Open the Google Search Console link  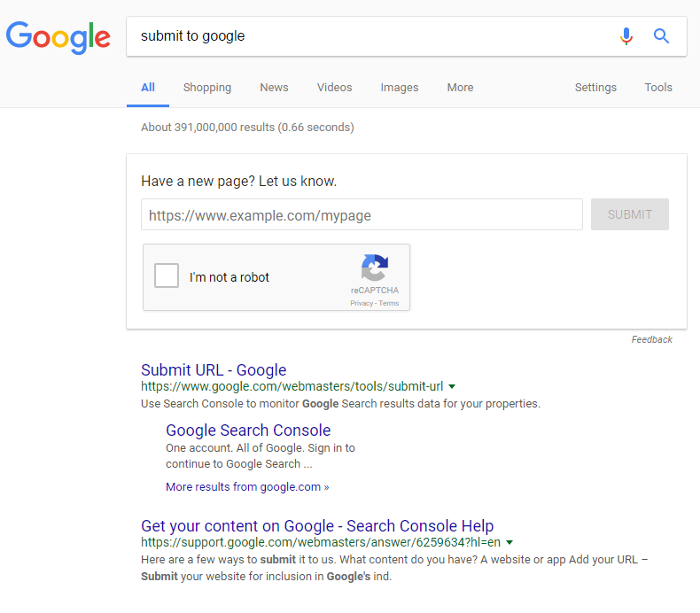[248, 431]
